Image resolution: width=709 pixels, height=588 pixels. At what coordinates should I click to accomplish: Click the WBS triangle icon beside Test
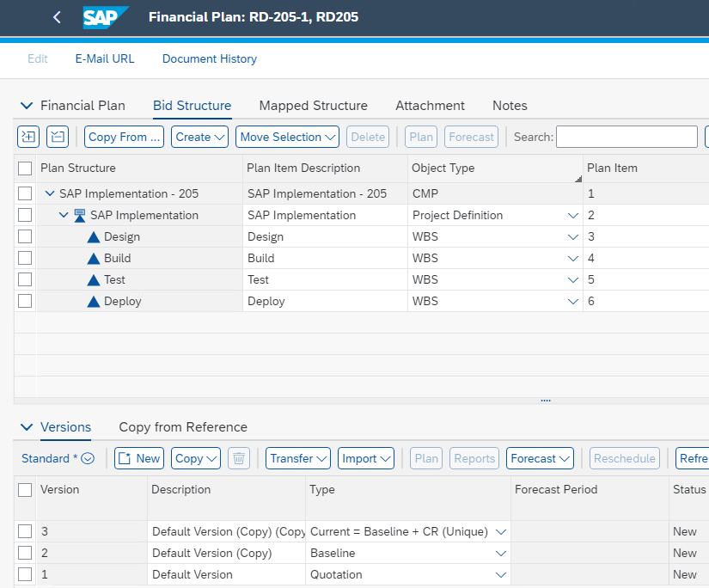pos(93,280)
